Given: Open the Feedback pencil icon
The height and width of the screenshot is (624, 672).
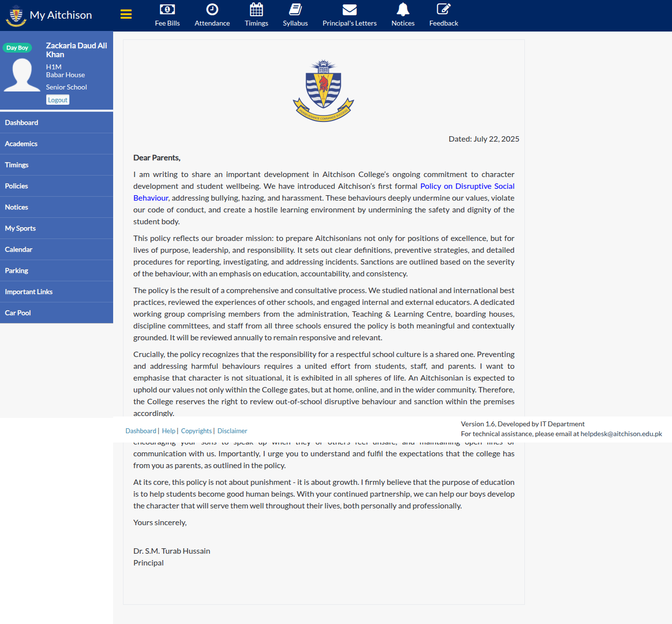Looking at the screenshot, I should (444, 9).
